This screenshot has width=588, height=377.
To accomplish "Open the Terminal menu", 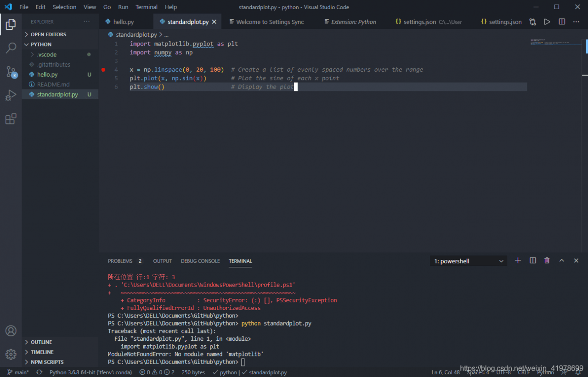I will pyautogui.click(x=146, y=7).
